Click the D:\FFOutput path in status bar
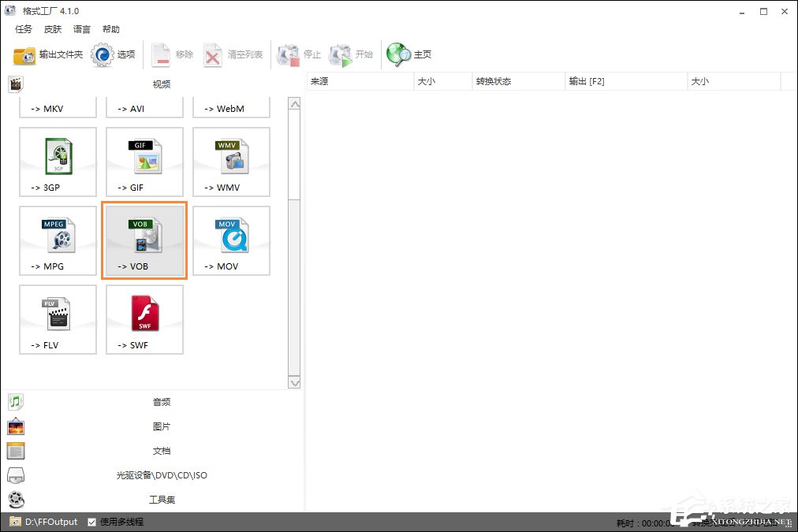Screen dimensions: 798x532 tap(51, 522)
